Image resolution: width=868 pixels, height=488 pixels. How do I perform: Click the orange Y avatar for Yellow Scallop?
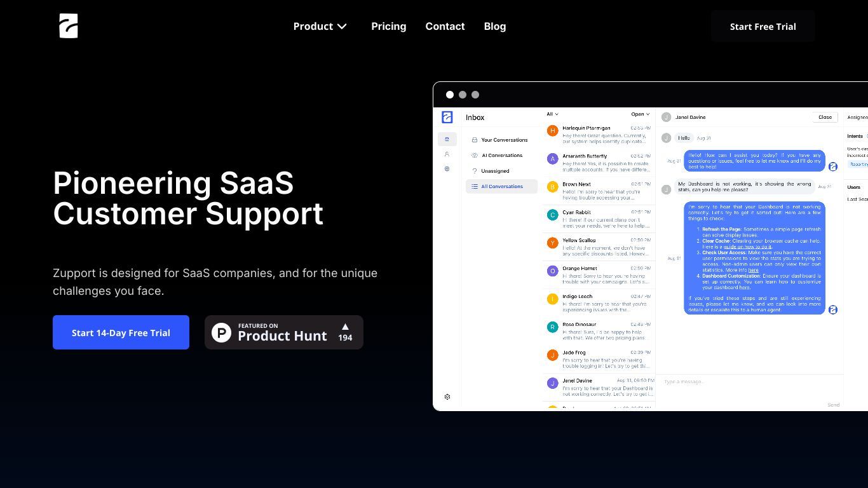point(552,243)
